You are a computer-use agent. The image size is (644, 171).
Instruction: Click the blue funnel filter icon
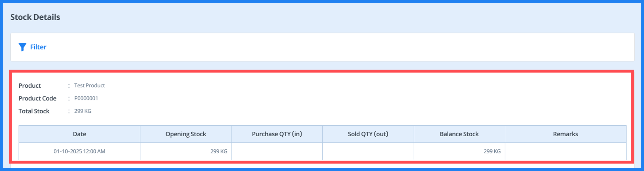(x=22, y=47)
